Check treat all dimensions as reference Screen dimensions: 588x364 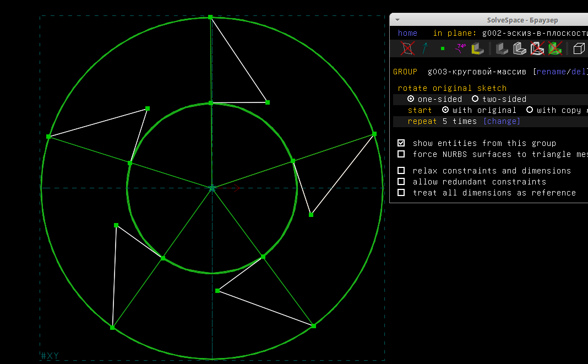tap(401, 193)
